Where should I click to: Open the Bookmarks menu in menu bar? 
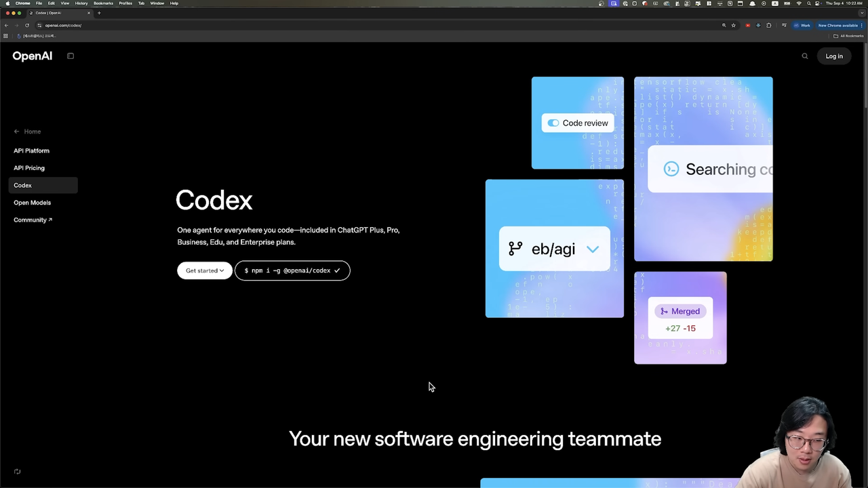103,3
